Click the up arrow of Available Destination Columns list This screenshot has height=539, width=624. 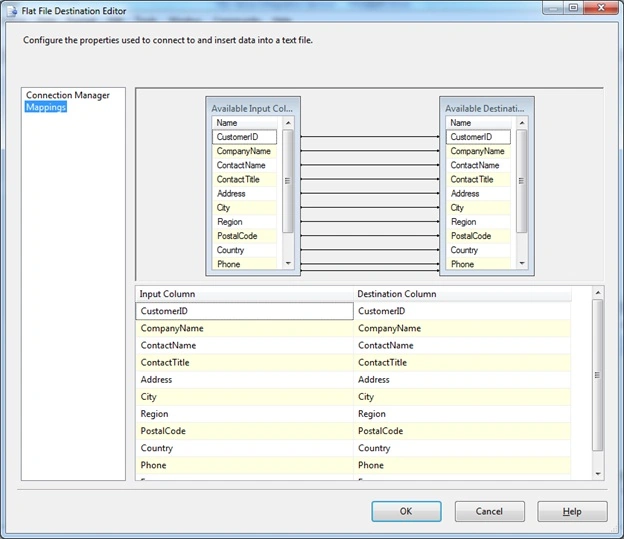pyautogui.click(x=522, y=123)
